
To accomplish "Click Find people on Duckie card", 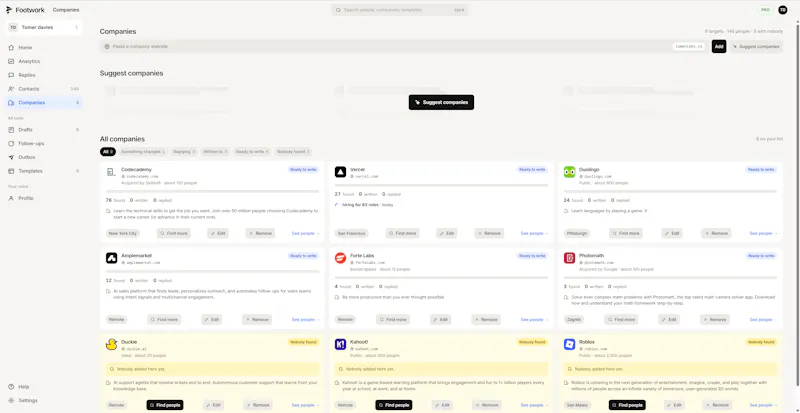I will 165,405.
